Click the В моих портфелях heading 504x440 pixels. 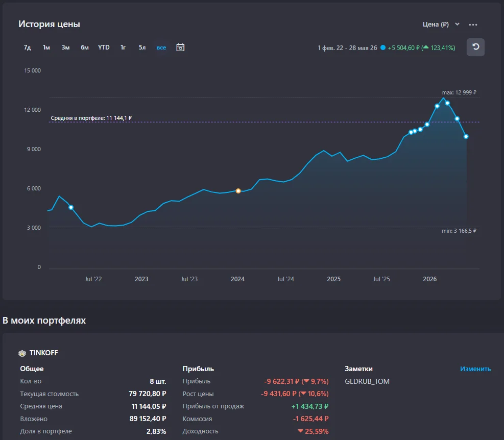pos(44,321)
